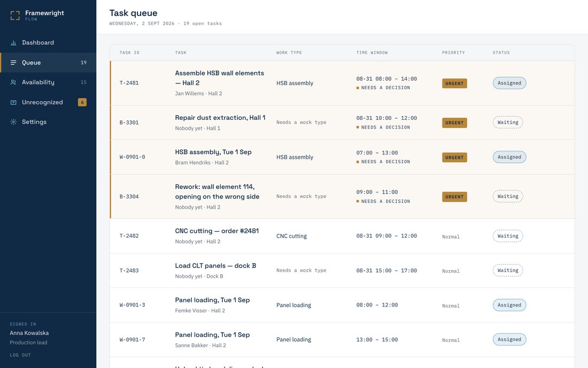This screenshot has width=588, height=368.
Task: Open task CNC cutting — order #2481
Action: [x=216, y=231]
